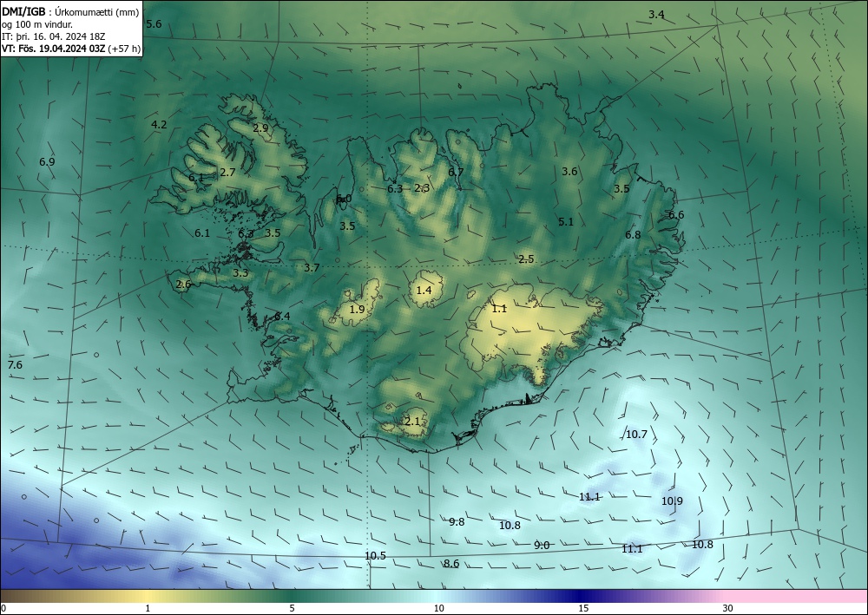
Task: Click the 'DMI/IGB : Úrkomumætti (mm)' title line
Action: tap(70, 13)
